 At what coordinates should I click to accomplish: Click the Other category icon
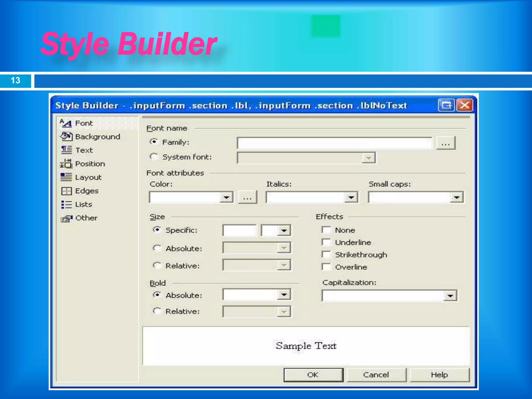pos(66,218)
